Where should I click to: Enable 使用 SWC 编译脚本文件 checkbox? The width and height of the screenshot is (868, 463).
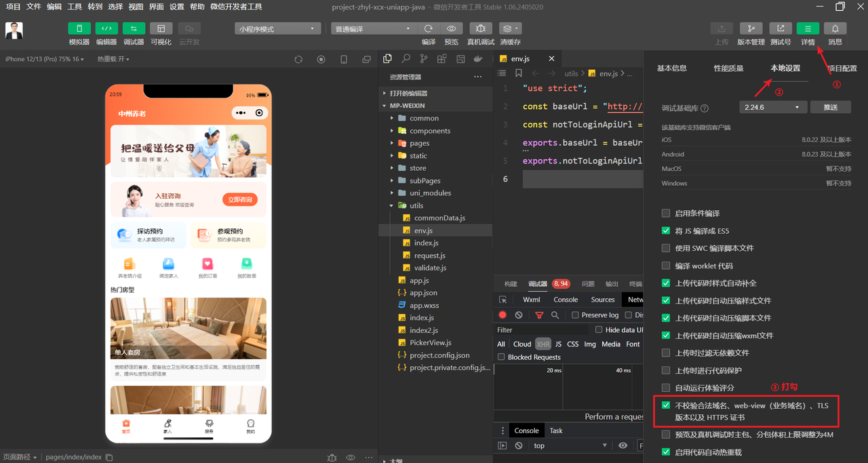click(x=666, y=248)
